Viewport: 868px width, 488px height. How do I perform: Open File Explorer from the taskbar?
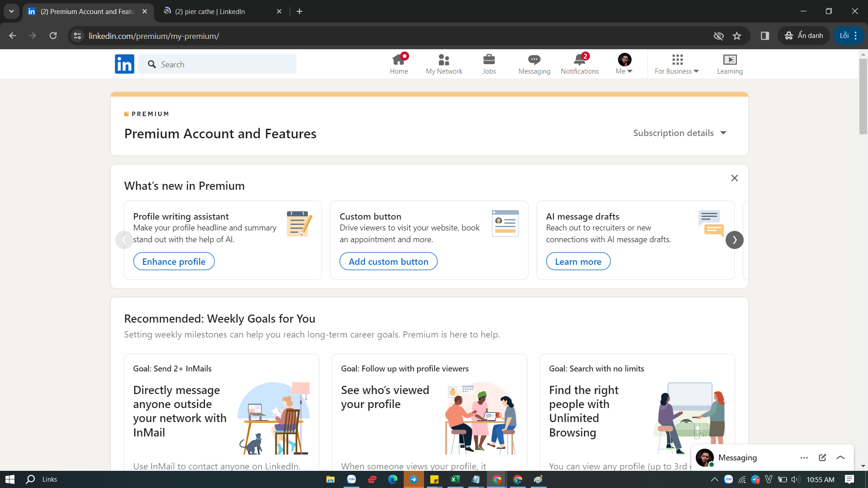click(x=330, y=479)
